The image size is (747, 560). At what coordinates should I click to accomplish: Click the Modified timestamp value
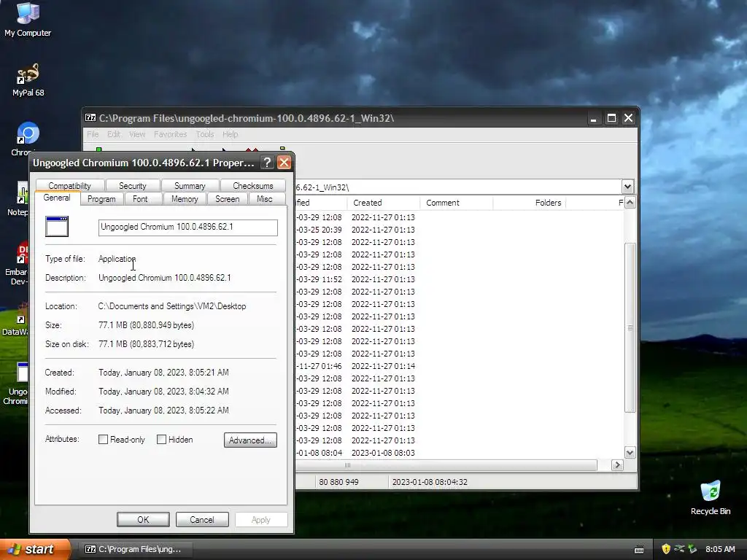coord(163,392)
